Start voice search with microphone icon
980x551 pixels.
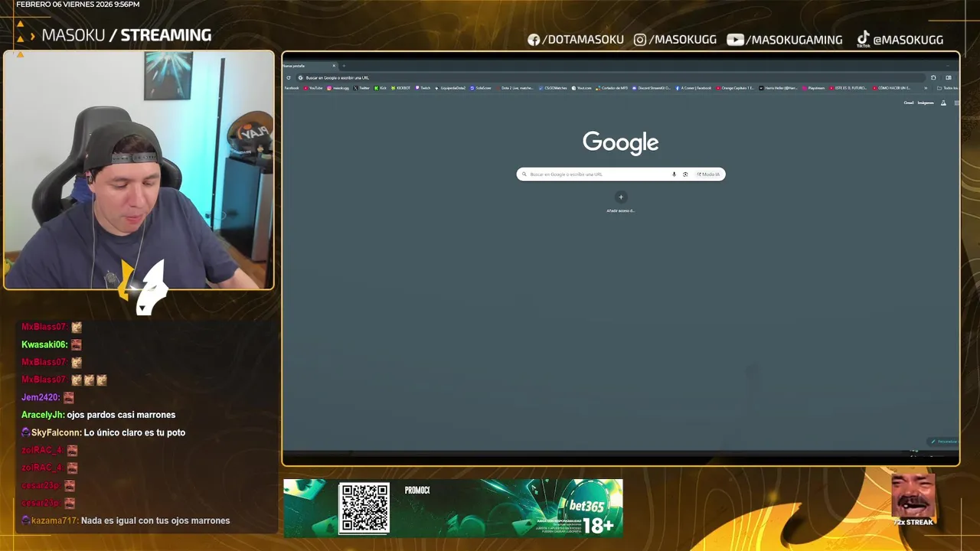[x=675, y=174]
